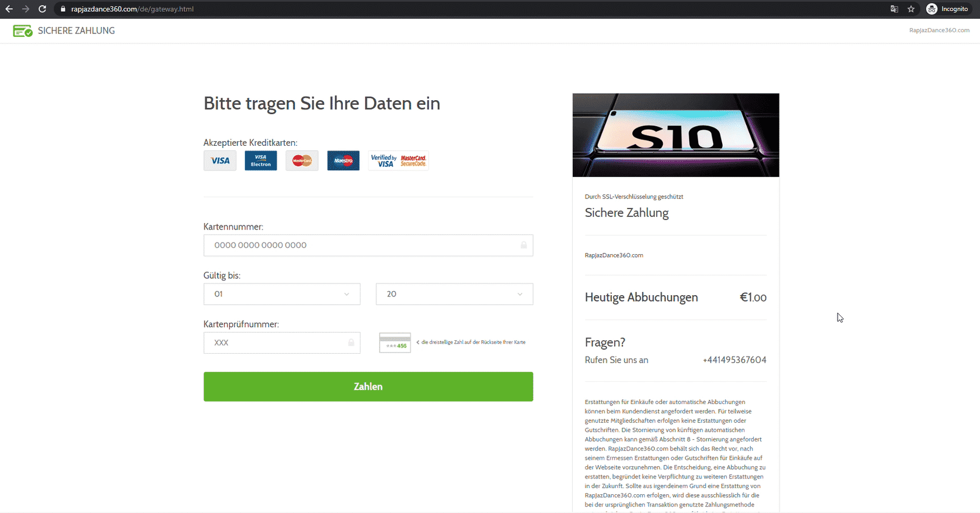Click the 'Sichere Zahlung' sidebar heading
Viewport: 980px width, 513px height.
[627, 213]
